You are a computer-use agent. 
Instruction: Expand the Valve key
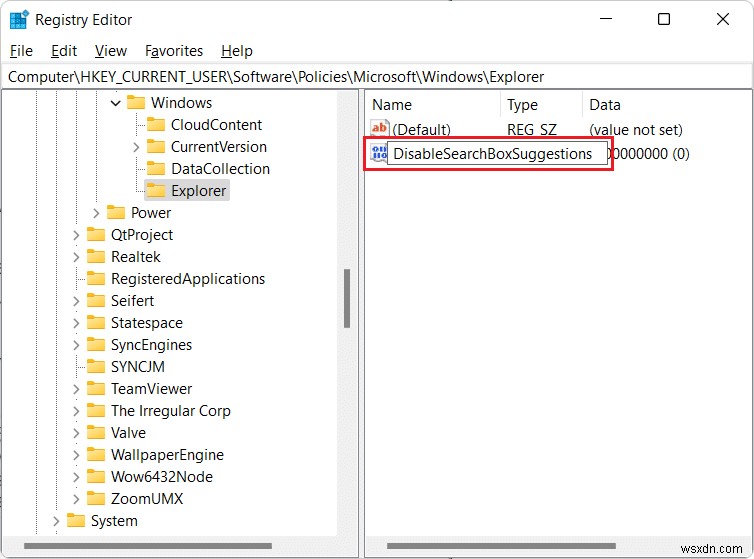pos(75,433)
